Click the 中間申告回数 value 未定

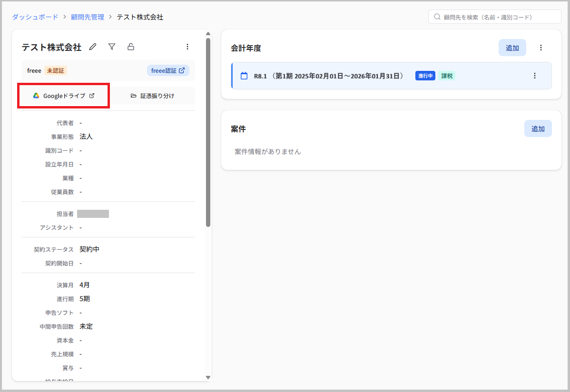click(86, 326)
